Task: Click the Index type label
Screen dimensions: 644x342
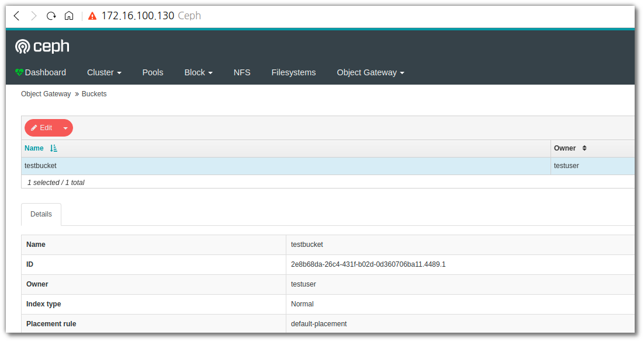Action: 43,304
